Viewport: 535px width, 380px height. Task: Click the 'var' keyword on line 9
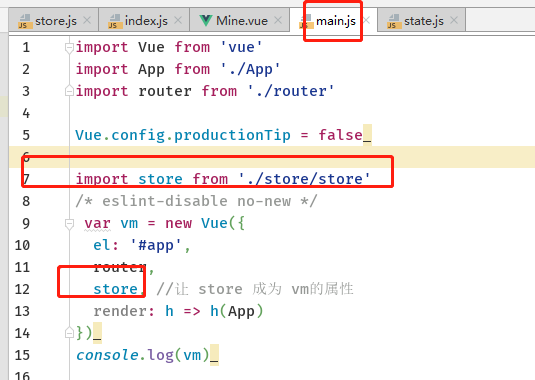pos(98,223)
